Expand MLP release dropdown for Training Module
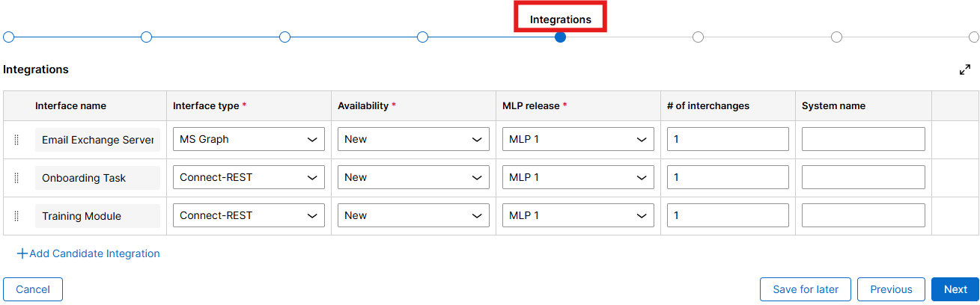Viewport: 980px width, 305px height. [x=578, y=215]
